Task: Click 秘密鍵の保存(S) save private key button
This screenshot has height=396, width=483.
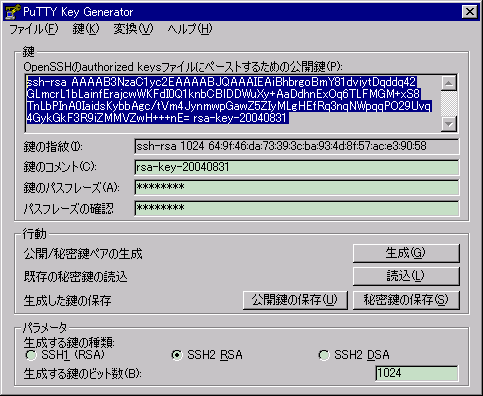Action: tap(406, 300)
